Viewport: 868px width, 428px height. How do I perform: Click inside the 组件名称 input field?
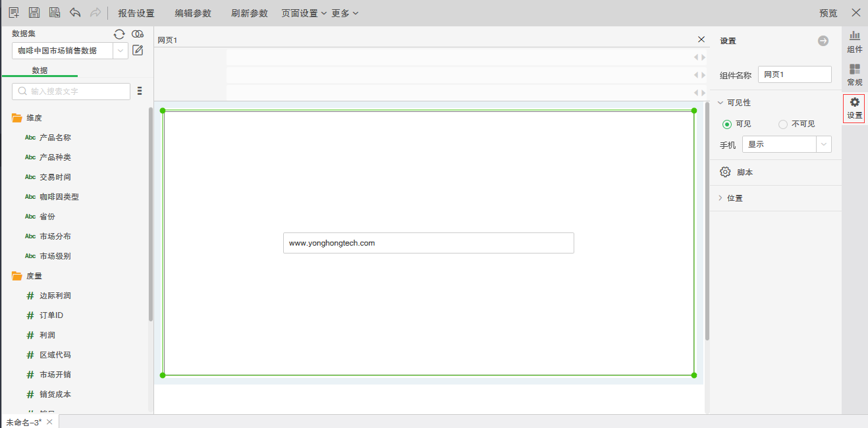coord(794,74)
